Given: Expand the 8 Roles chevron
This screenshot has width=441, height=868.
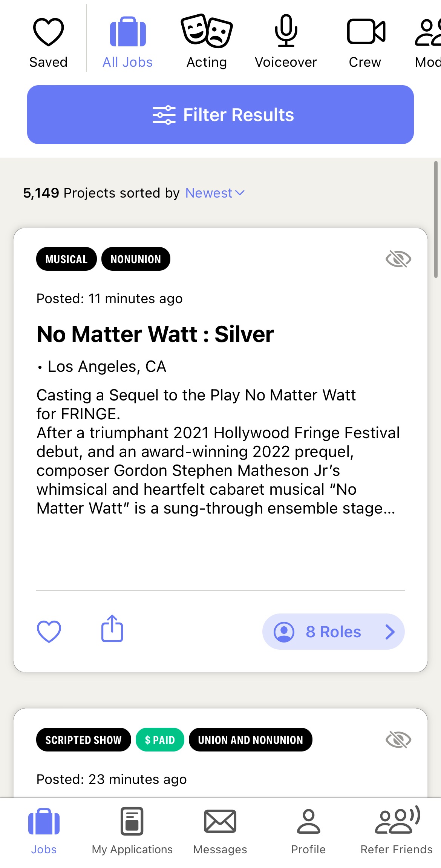Looking at the screenshot, I should point(390,632).
